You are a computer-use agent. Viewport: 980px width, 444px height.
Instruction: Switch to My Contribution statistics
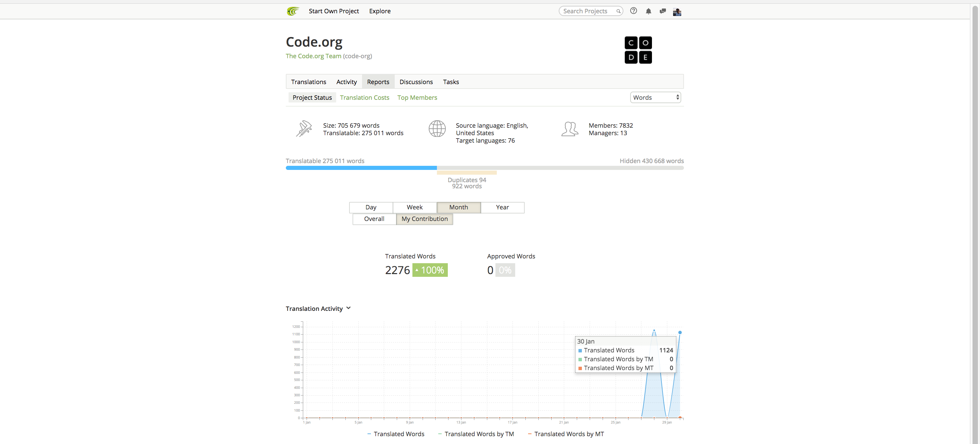click(x=425, y=219)
